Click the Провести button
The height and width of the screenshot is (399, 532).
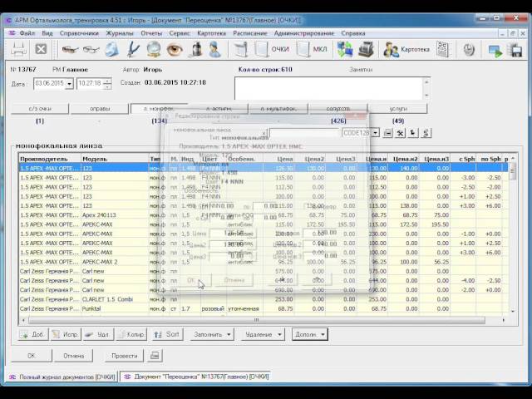point(124,356)
